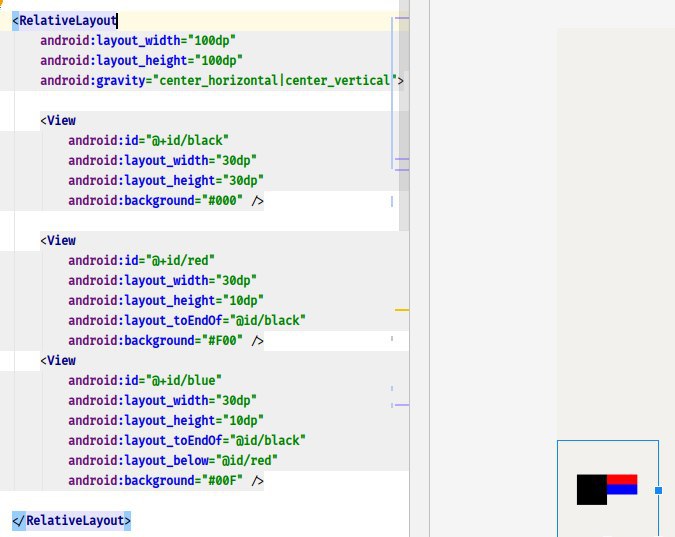This screenshot has width=675, height=537.
Task: Click layout_width="100dp" attribute line
Action: [138, 40]
